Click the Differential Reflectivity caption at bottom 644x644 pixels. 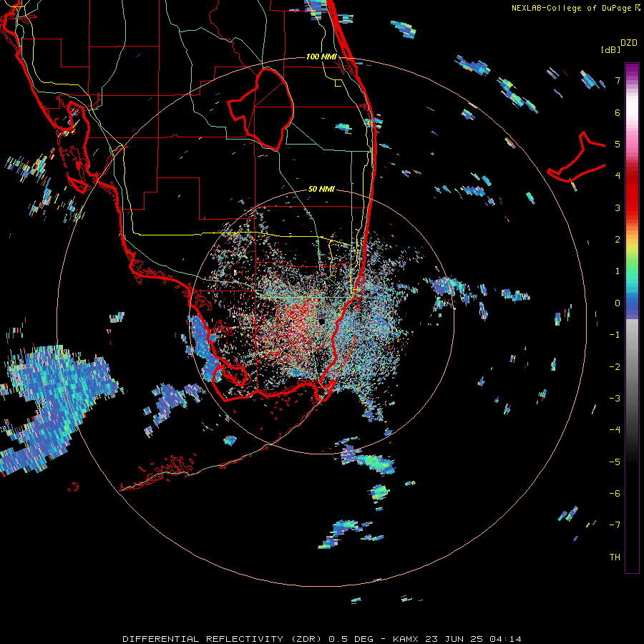[322, 639]
